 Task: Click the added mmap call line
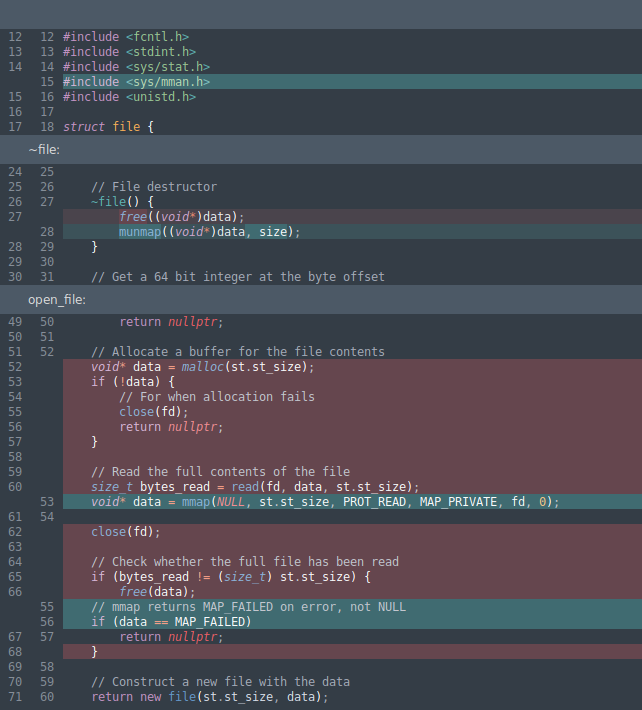[325, 502]
